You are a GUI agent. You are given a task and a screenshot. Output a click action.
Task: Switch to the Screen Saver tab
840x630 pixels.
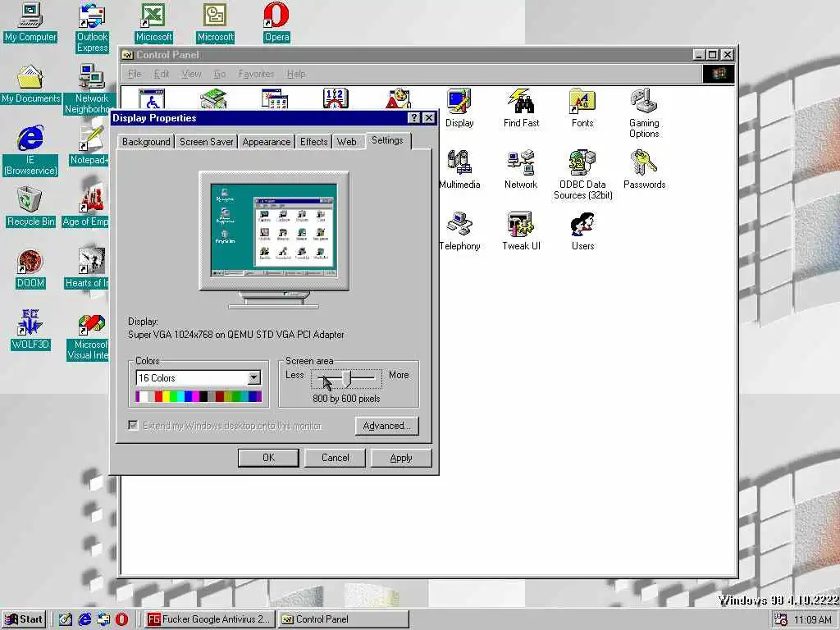[x=206, y=142]
